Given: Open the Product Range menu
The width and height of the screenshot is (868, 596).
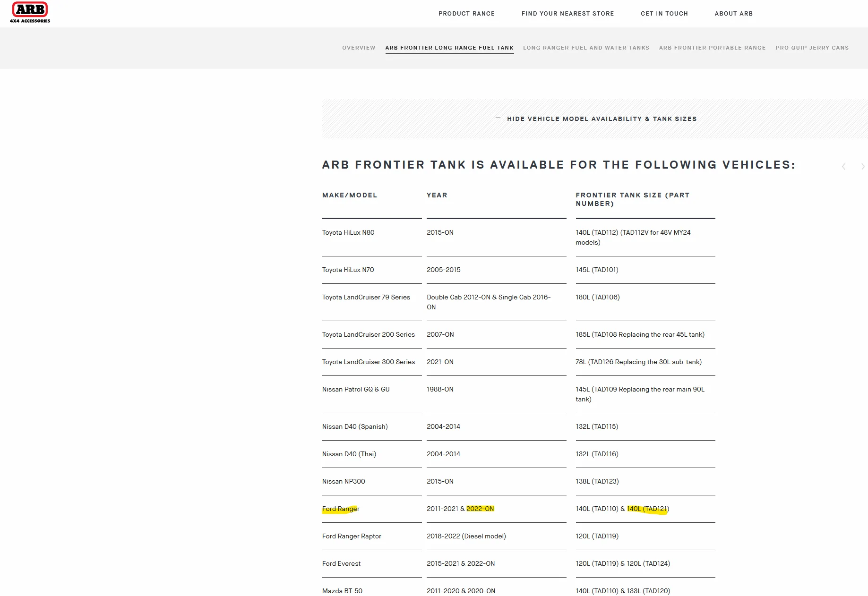Looking at the screenshot, I should (466, 14).
